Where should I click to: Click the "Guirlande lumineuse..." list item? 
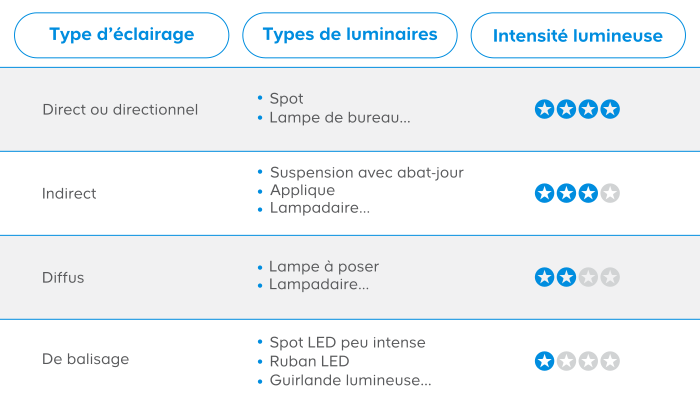coord(350,380)
